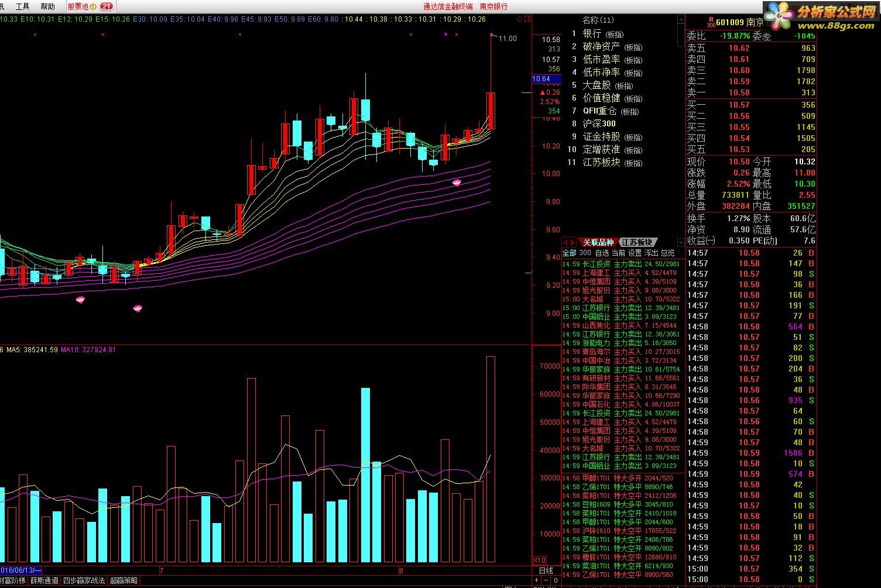The image size is (881, 588).
Task: Click the 名称(11) column header
Action: pyautogui.click(x=598, y=20)
